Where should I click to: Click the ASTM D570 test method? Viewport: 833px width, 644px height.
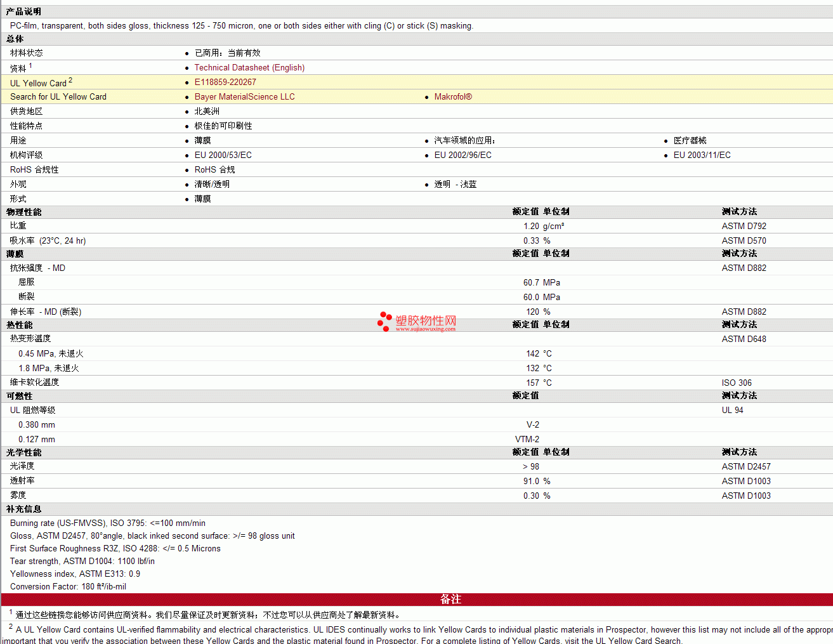pyautogui.click(x=744, y=241)
